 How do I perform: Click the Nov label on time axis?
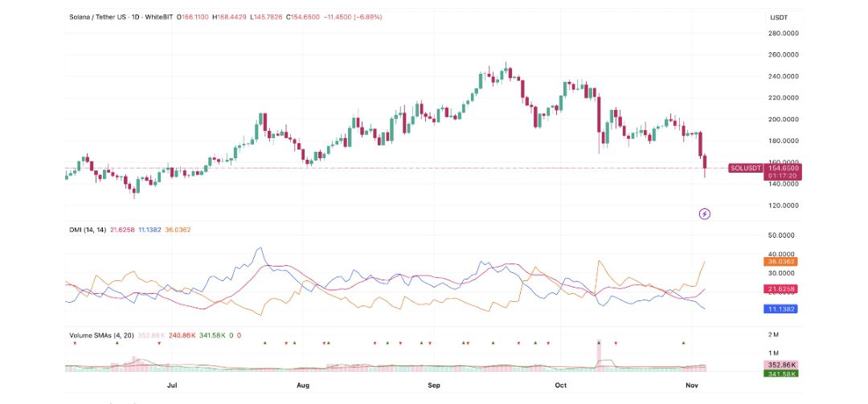pos(692,386)
